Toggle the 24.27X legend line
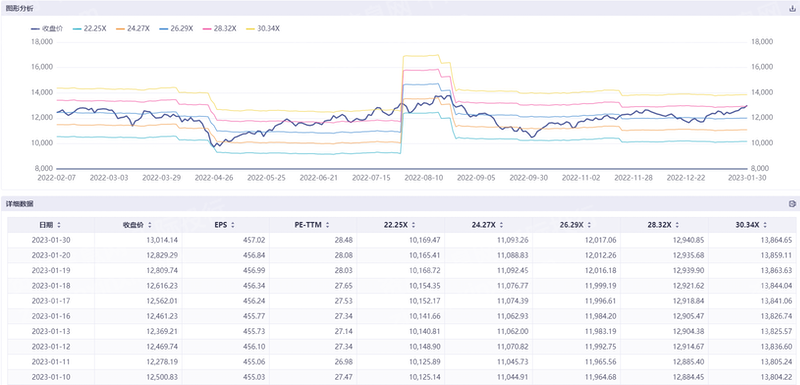 point(133,29)
